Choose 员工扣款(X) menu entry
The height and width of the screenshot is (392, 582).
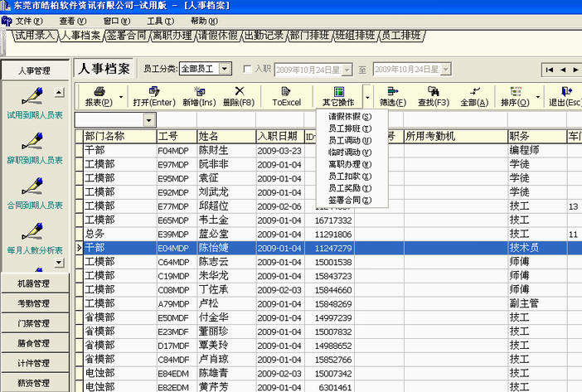[350, 177]
